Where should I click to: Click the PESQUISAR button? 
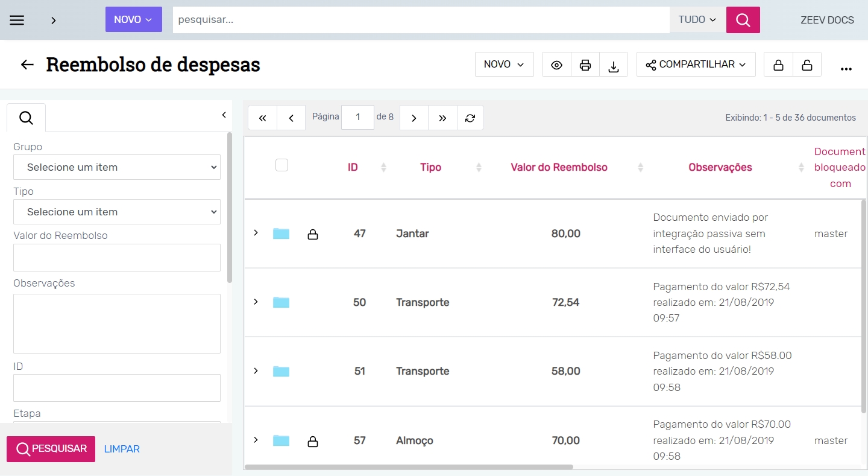tap(51, 449)
